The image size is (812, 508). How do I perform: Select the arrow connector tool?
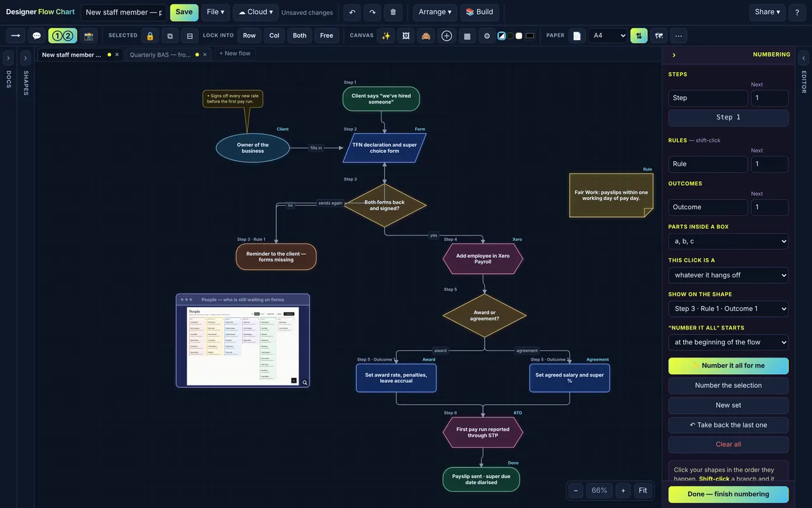[16, 36]
